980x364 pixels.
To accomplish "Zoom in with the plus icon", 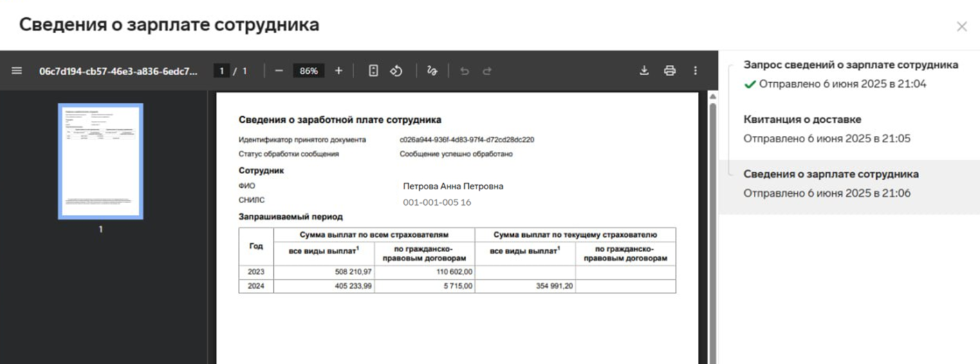I will click(338, 71).
